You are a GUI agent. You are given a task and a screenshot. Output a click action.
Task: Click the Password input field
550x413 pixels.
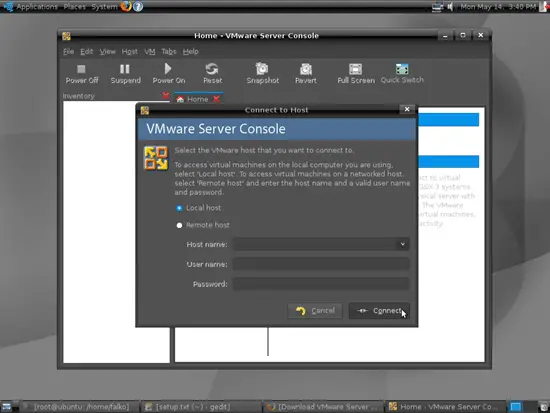coord(321,284)
